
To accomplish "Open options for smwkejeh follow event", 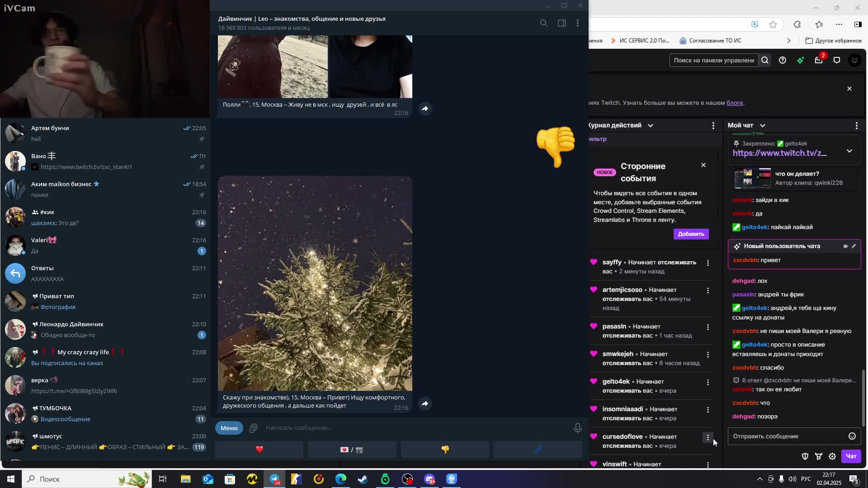I will pos(708,355).
